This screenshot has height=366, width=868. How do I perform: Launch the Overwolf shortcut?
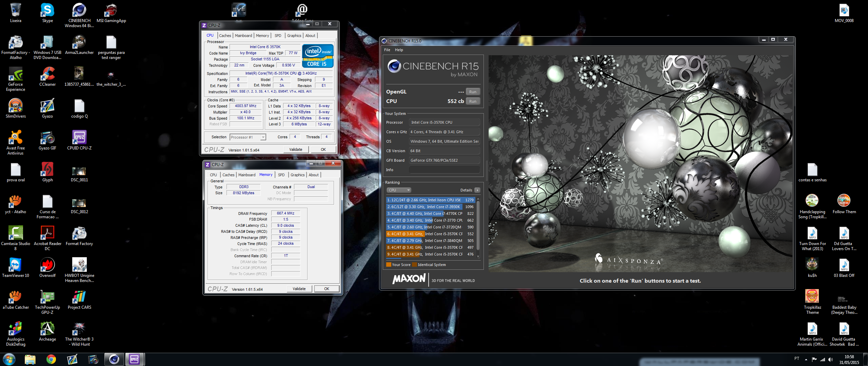pyautogui.click(x=47, y=268)
